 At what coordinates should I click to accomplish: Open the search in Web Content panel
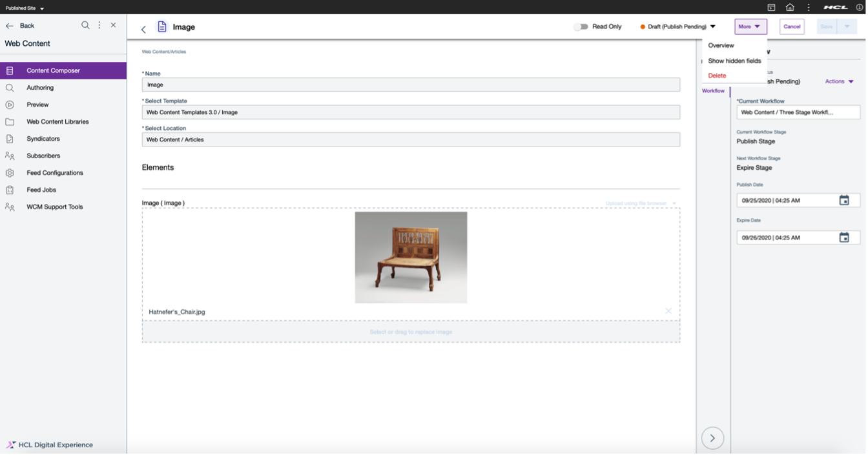coord(85,25)
